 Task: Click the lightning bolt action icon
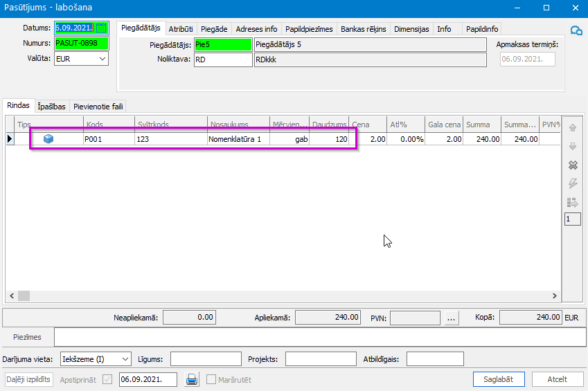[573, 183]
